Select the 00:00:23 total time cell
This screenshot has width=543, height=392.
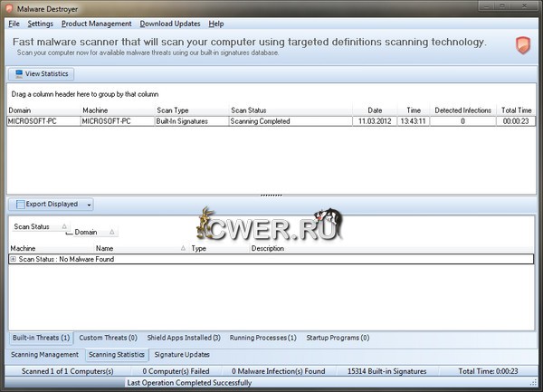pos(516,121)
